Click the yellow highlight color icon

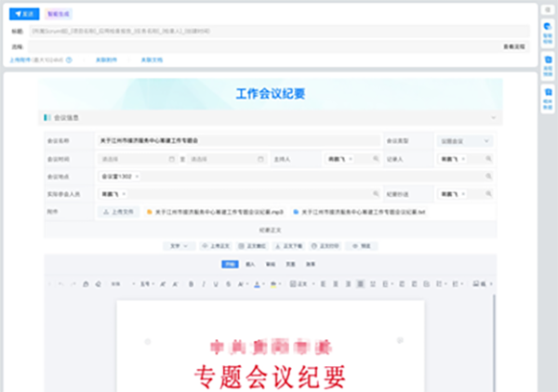(273, 284)
